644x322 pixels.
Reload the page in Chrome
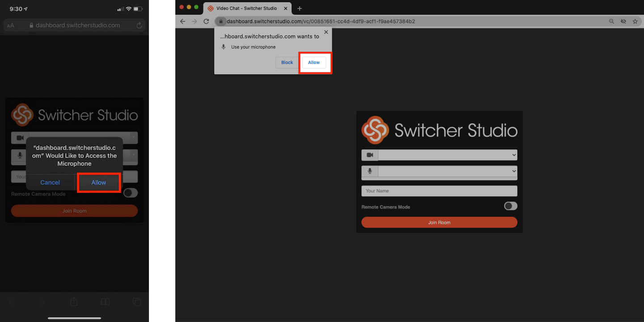click(206, 21)
